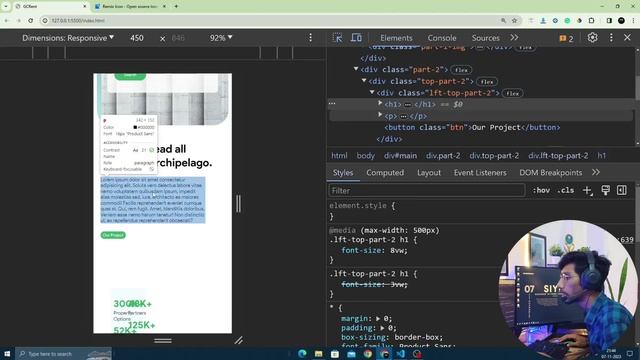Open the ellipsis actions on selected h1 row
This screenshot has width=640, height=360.
(332, 104)
